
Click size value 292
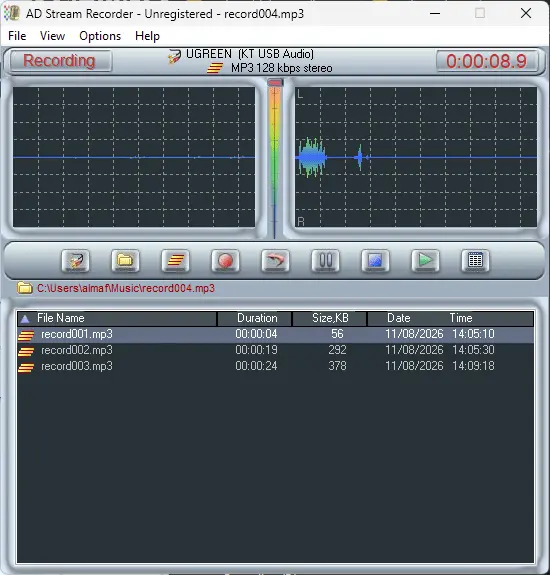point(337,350)
